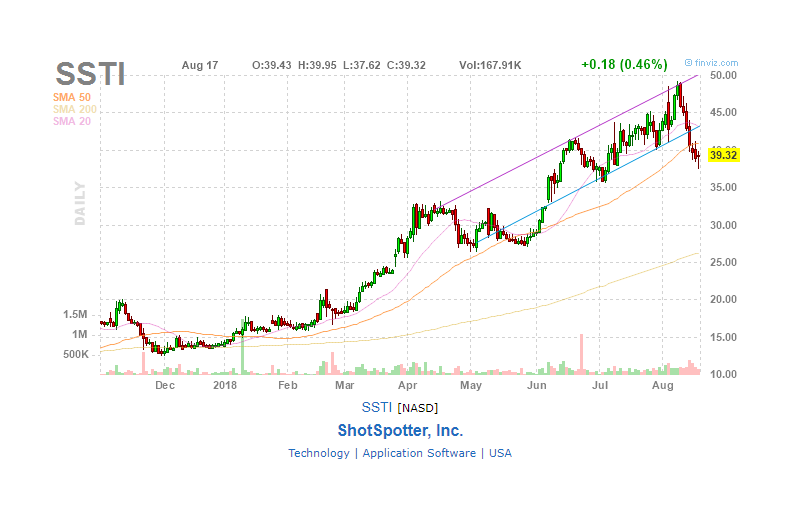Click the SMA 200 legend label
Screen dimensions: 791x513
point(75,109)
